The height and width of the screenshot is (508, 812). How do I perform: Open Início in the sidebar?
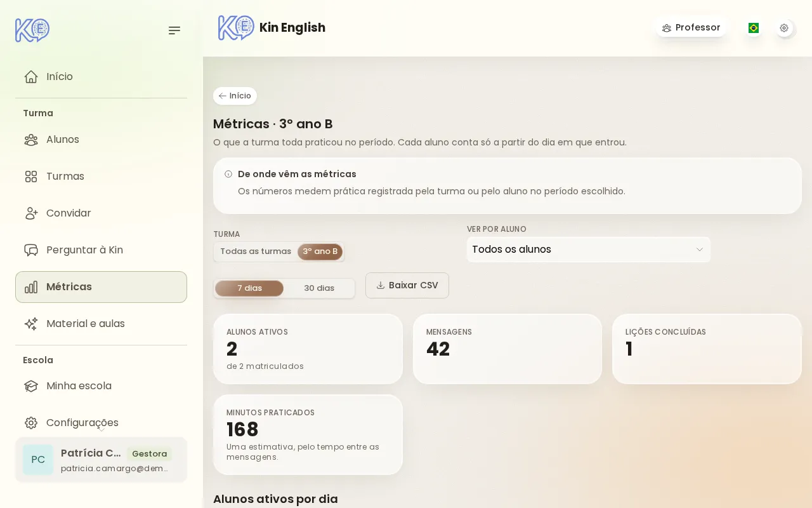101,77
